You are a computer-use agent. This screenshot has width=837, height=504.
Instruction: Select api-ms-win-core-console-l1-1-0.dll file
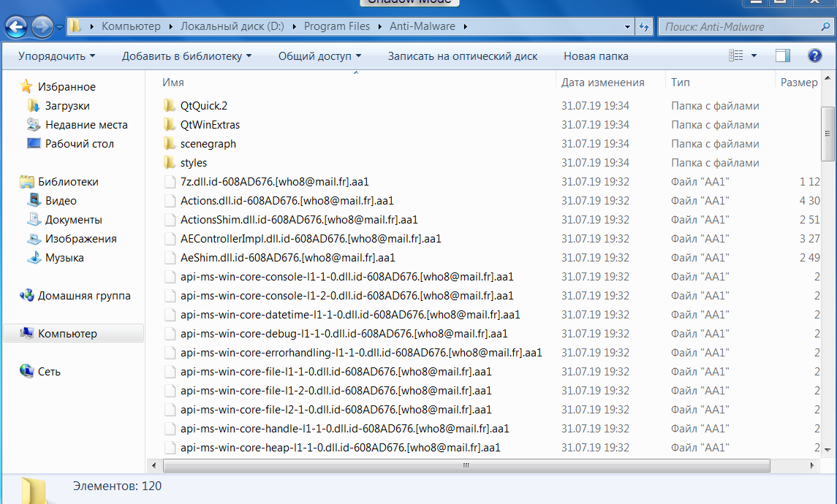(347, 277)
